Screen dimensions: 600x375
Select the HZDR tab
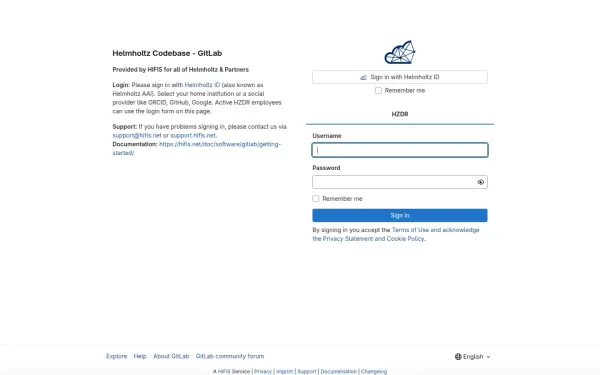click(x=400, y=114)
